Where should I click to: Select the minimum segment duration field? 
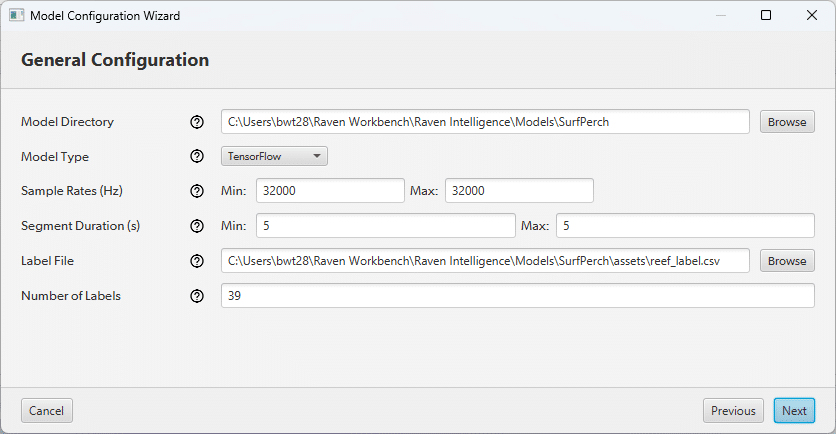point(385,226)
